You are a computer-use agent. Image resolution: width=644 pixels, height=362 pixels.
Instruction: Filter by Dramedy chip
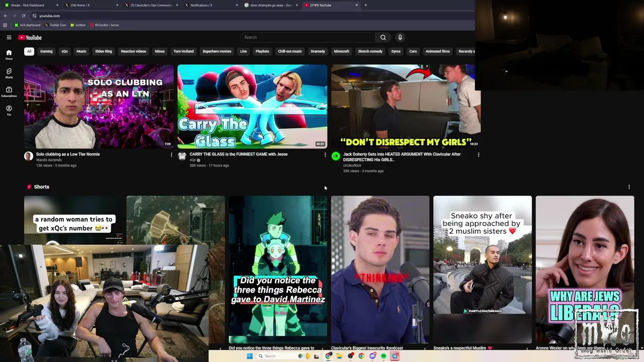coord(318,51)
